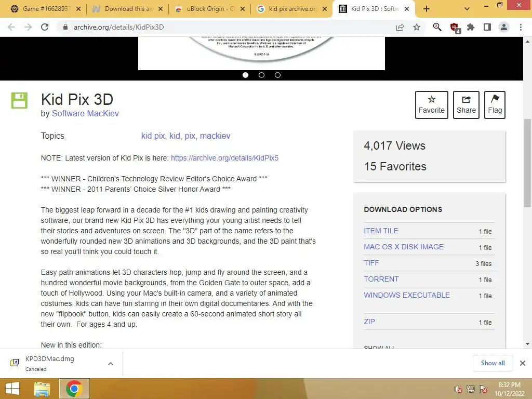The image size is (532, 399).
Task: Click the muted volume tray icon
Action: [458, 389]
